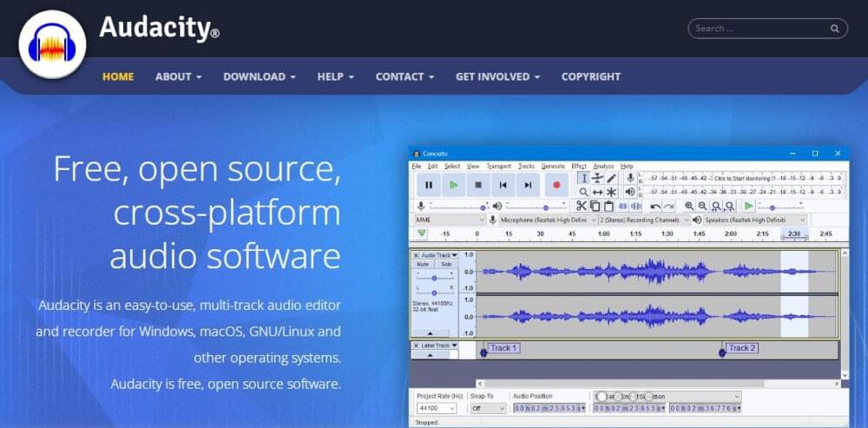Close the Label Track with X

pos(416,346)
